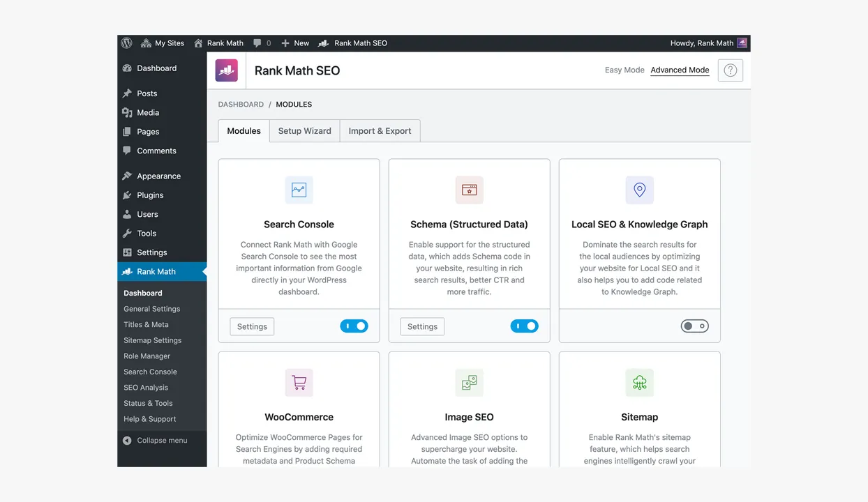Open Users in the sidebar
The image size is (868, 502).
click(x=162, y=214)
